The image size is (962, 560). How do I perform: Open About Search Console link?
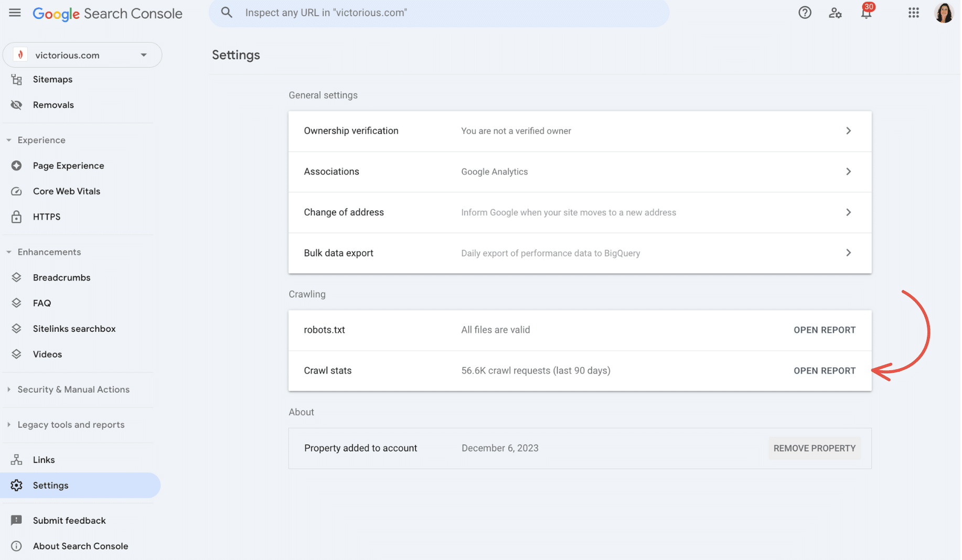pyautogui.click(x=81, y=546)
